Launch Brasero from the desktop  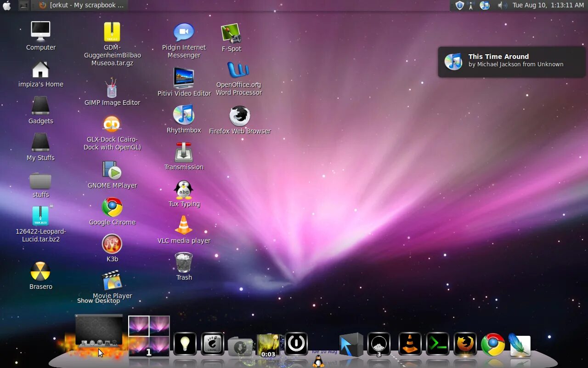(40, 271)
